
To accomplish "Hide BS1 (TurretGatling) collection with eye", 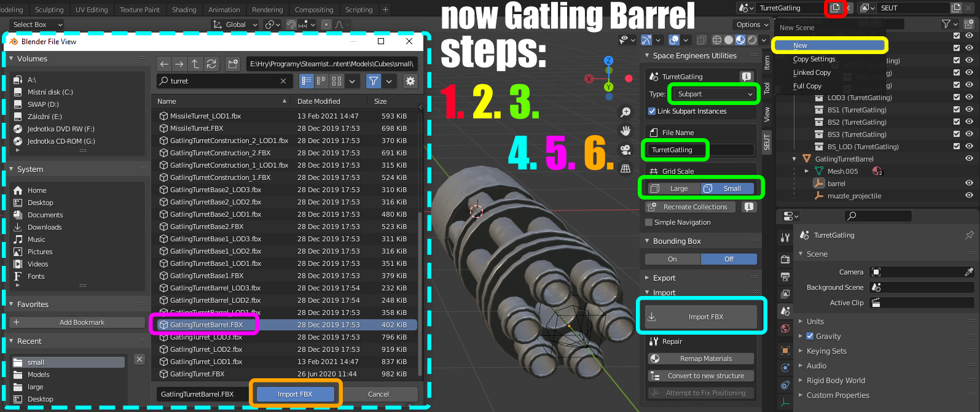I will click(969, 110).
